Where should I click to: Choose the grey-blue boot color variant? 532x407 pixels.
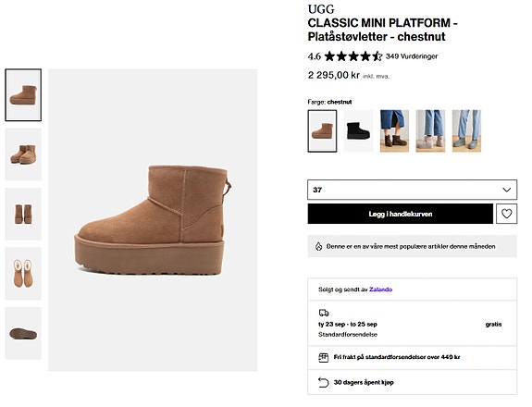[466, 131]
